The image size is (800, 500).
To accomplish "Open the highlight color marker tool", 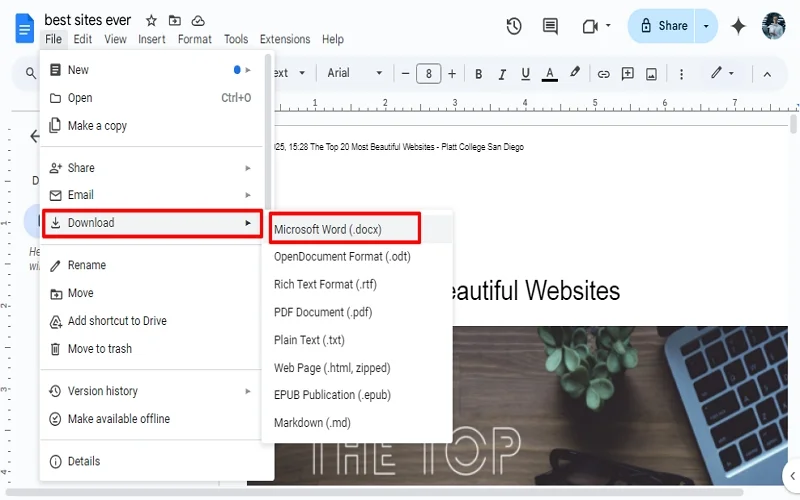I will (575, 72).
